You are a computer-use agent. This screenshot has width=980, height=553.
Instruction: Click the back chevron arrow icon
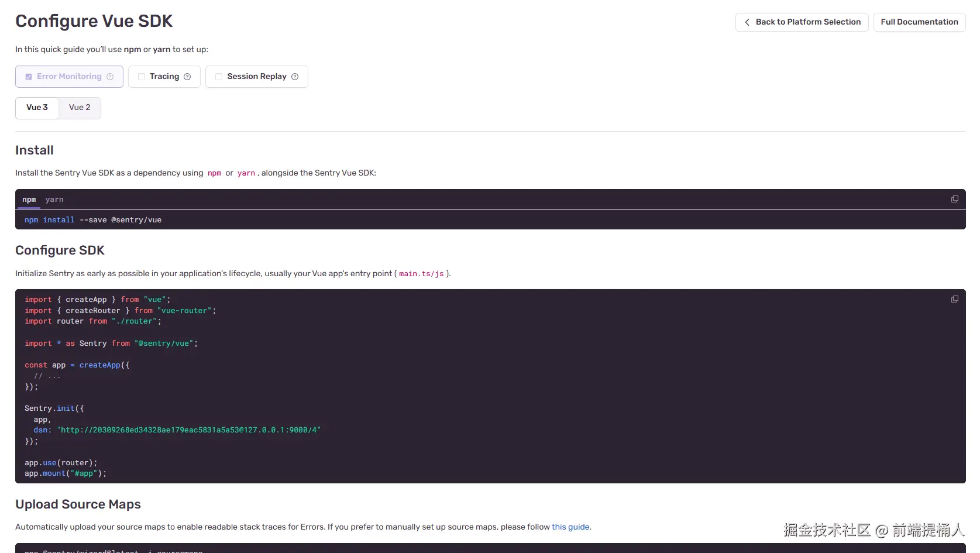[x=747, y=22]
